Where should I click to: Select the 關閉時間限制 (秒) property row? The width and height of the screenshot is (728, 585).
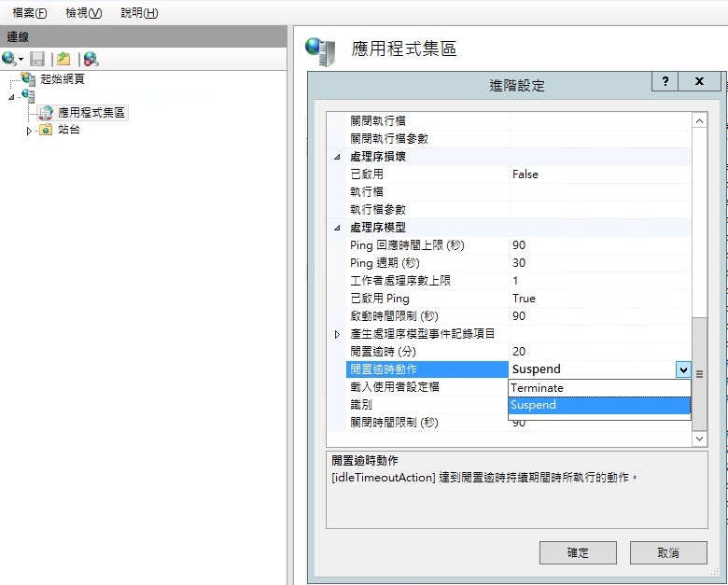[427, 423]
